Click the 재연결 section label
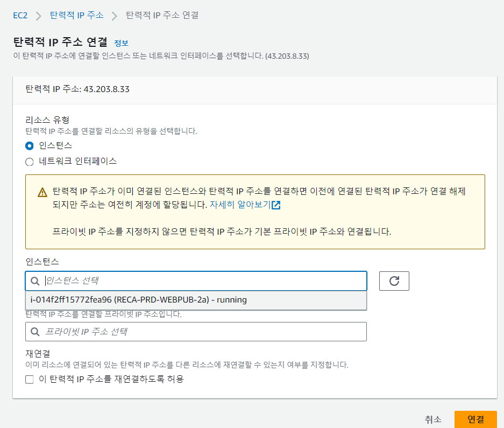The width and height of the screenshot is (504, 428). pos(38,354)
